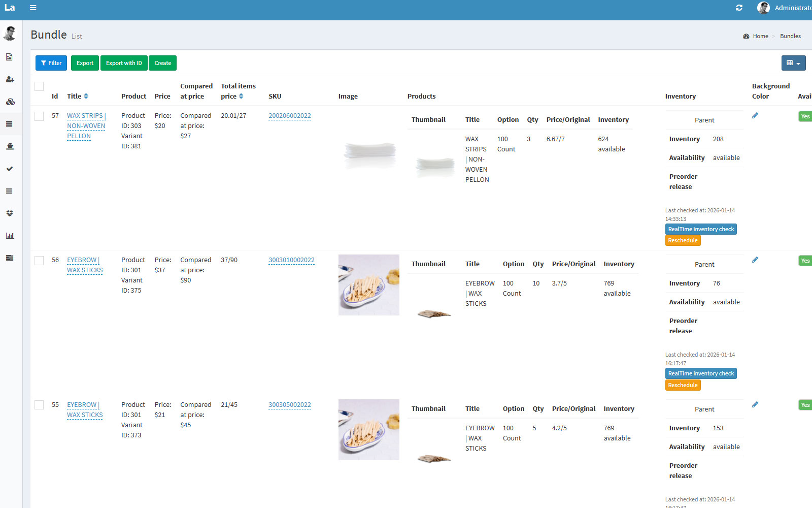The image size is (812, 508).
Task: Open the column selector grid dropdown
Action: [793, 63]
